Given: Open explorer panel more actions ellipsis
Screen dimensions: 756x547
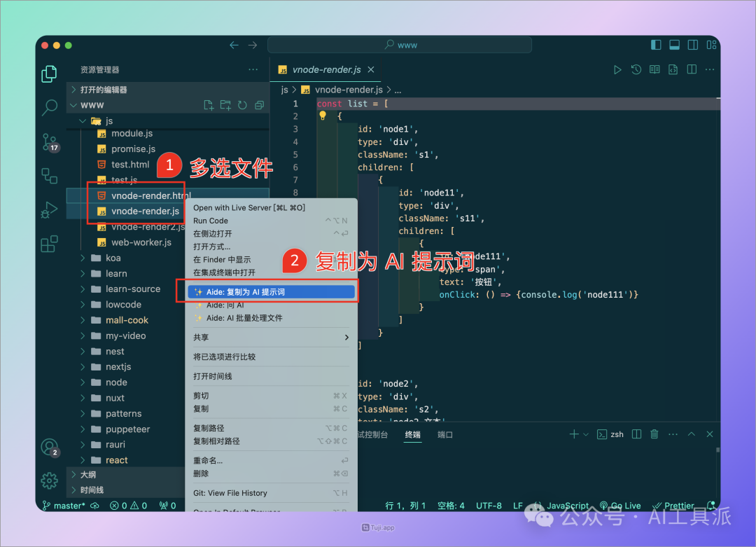Looking at the screenshot, I should tap(253, 70).
